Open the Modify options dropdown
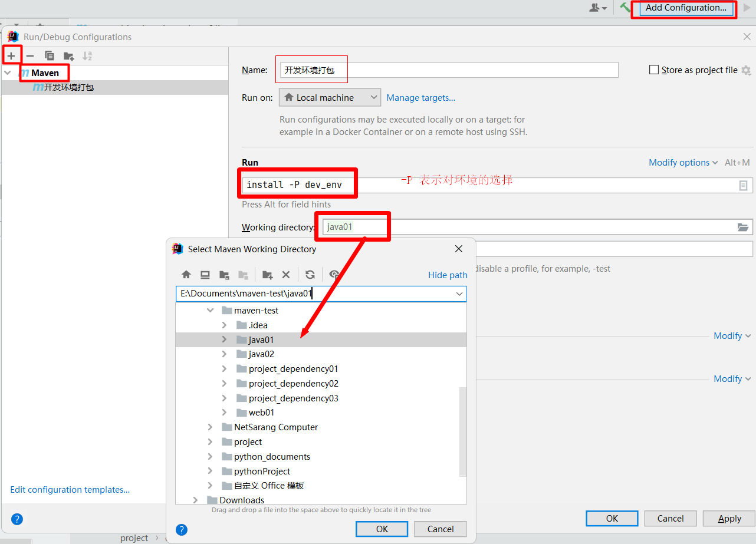Image resolution: width=756 pixels, height=544 pixels. [683, 163]
